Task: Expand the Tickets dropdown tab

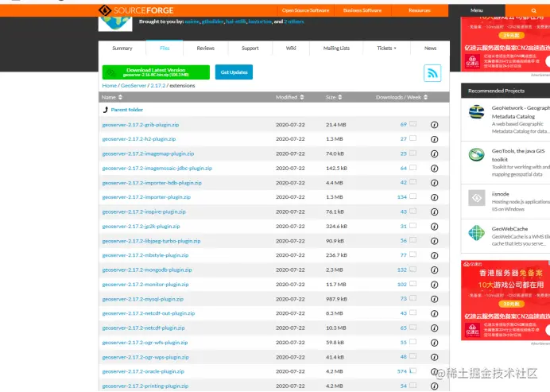Action: [386, 48]
